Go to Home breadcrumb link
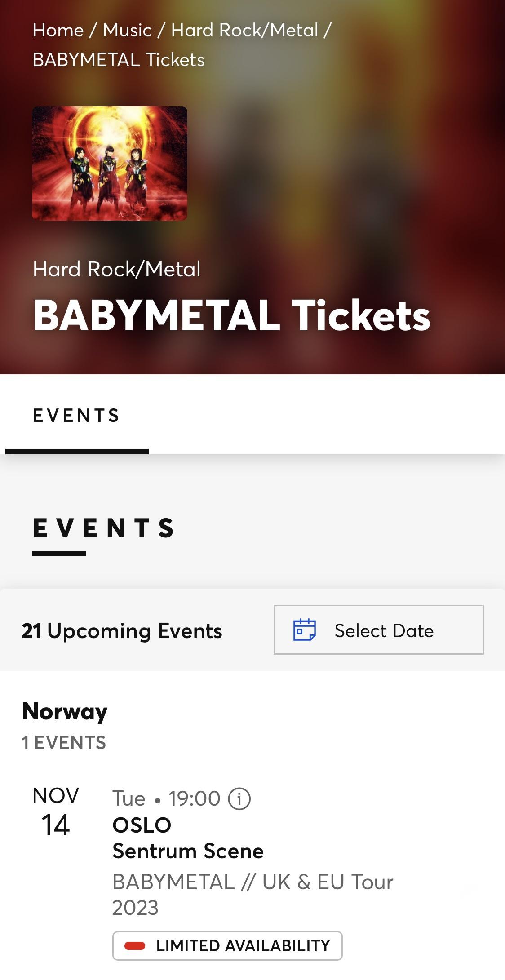Image resolution: width=505 pixels, height=980 pixels. 58,30
